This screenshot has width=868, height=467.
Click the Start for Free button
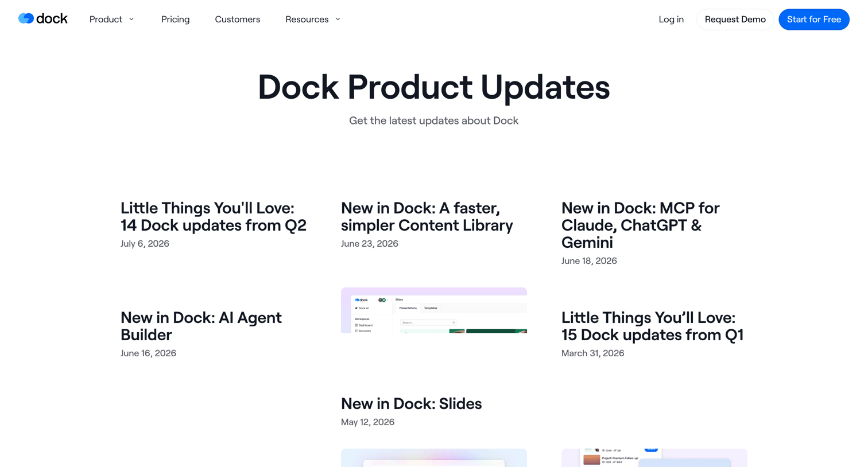point(813,20)
